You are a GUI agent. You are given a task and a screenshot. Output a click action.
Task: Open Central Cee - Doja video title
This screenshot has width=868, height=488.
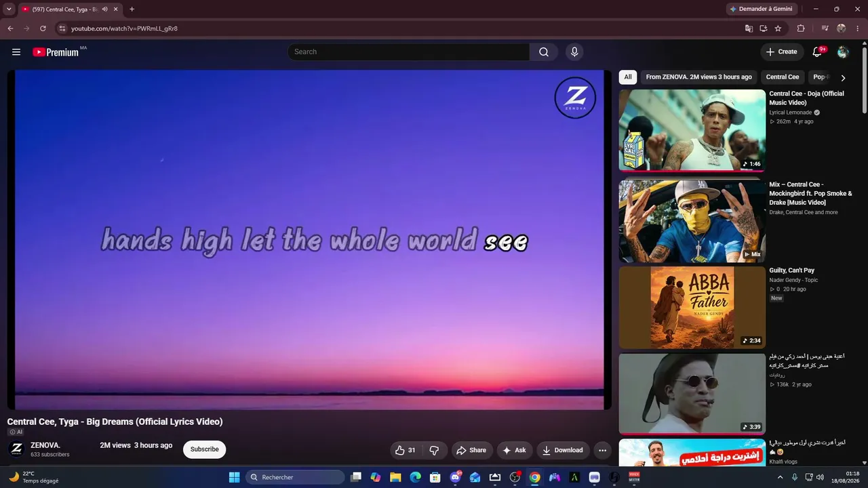(x=806, y=98)
